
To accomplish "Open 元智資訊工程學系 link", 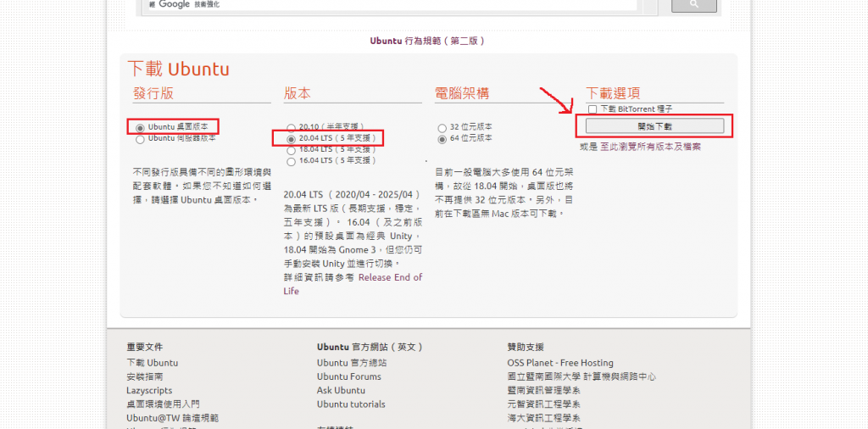I will tap(543, 404).
